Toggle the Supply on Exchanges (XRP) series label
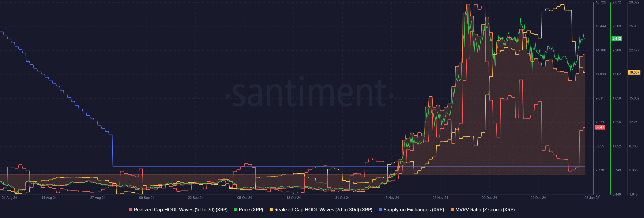This screenshot has height=218, width=644. pyautogui.click(x=414, y=210)
